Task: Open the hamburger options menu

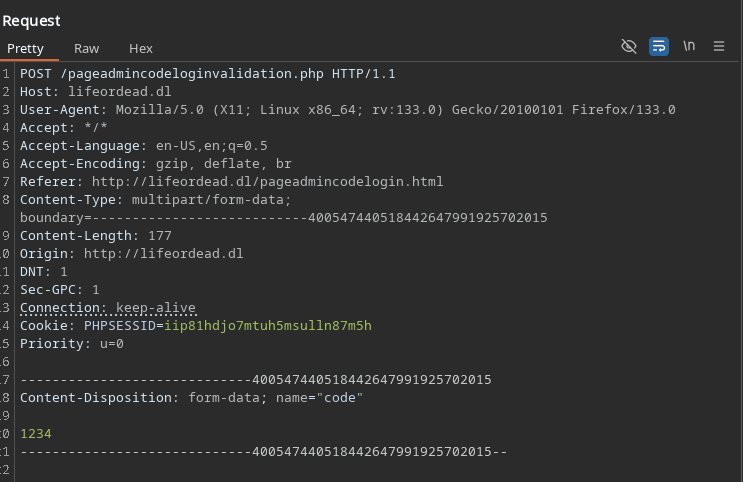Action: tap(719, 46)
